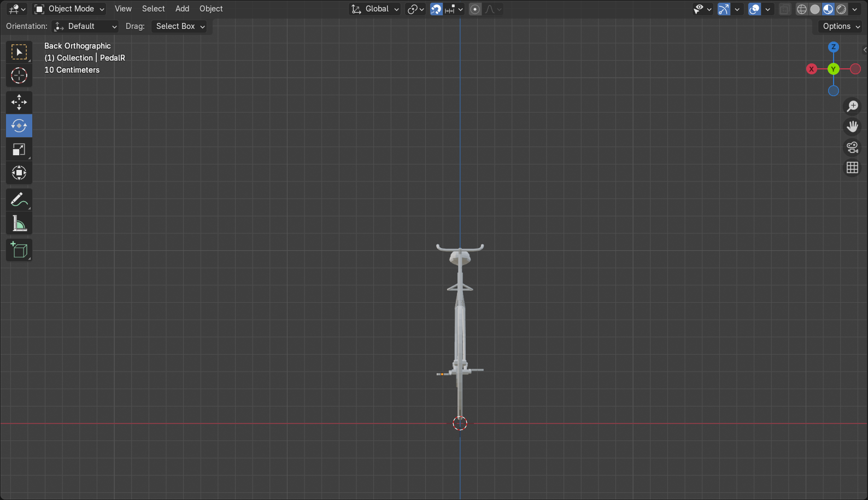Open Drag Select Box dropdown

click(179, 26)
